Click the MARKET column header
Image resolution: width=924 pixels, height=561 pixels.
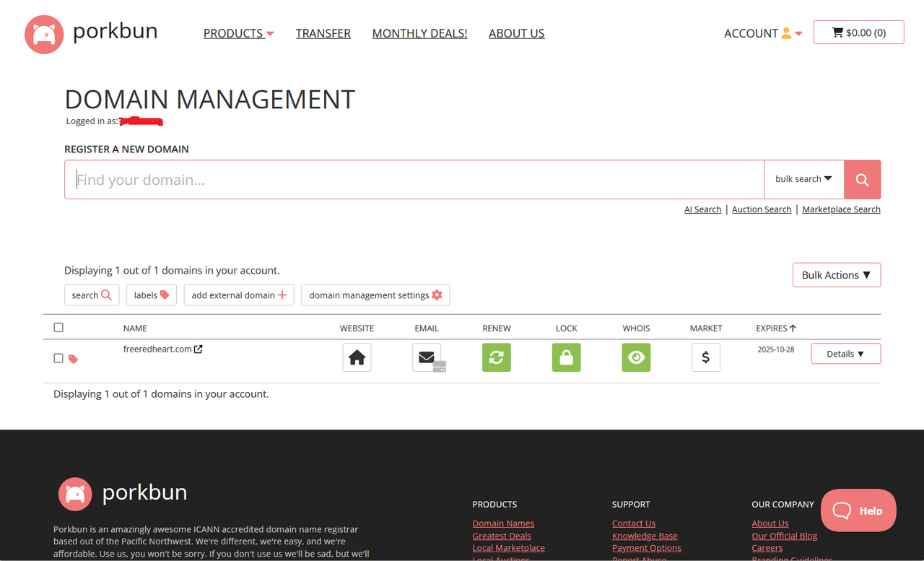click(706, 328)
